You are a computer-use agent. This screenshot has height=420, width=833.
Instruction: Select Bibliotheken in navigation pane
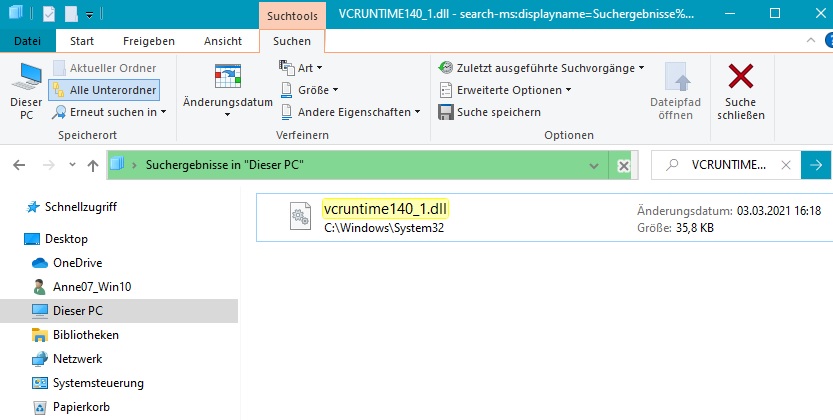pos(86,335)
